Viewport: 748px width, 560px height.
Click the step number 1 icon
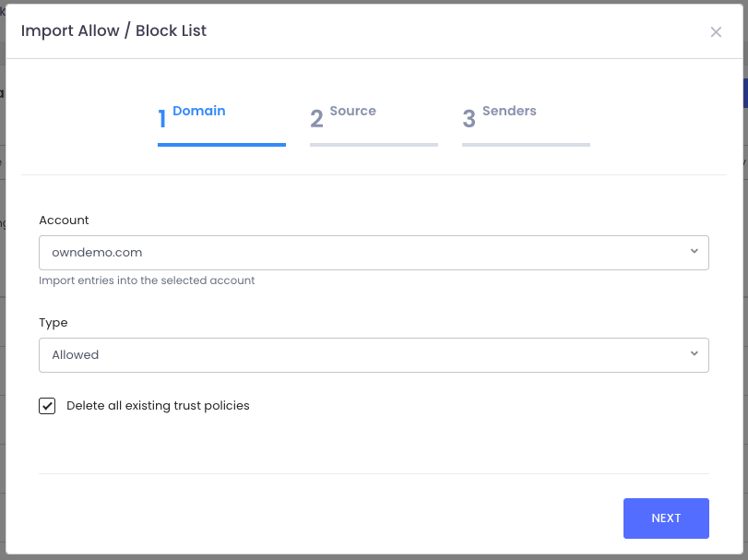[x=162, y=119]
